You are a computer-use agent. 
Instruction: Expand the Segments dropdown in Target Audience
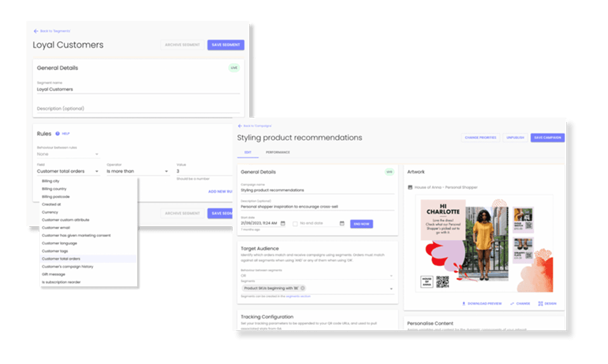(391, 288)
